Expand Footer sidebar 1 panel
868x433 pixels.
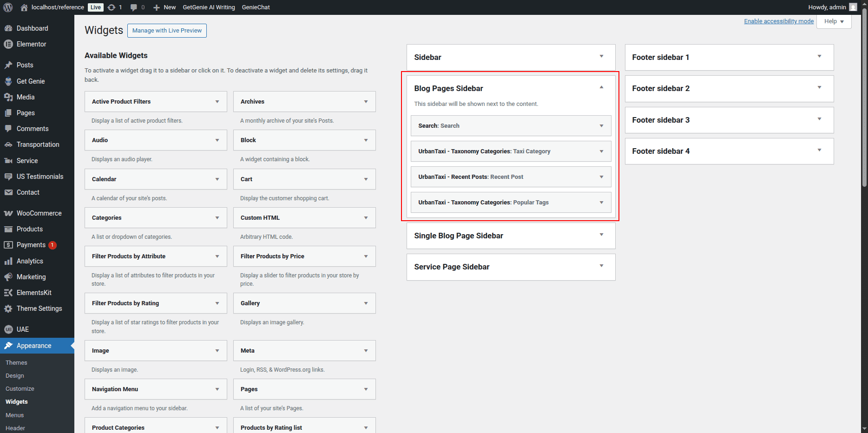point(819,56)
